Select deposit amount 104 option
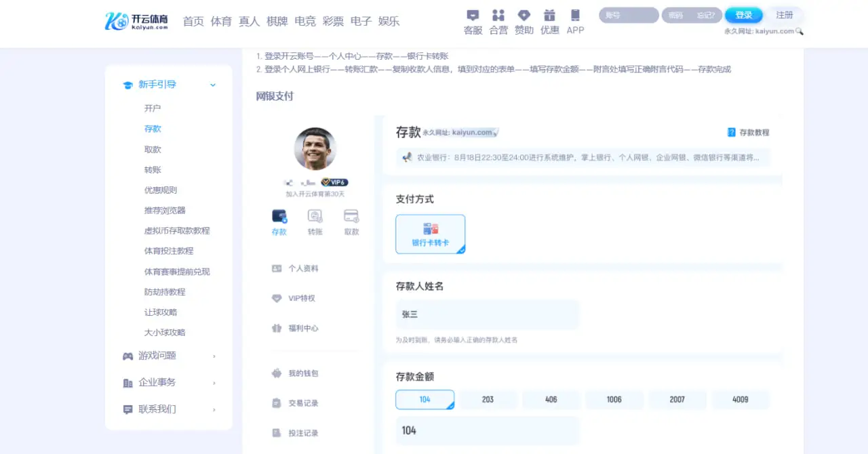The height and width of the screenshot is (454, 868). pyautogui.click(x=425, y=399)
